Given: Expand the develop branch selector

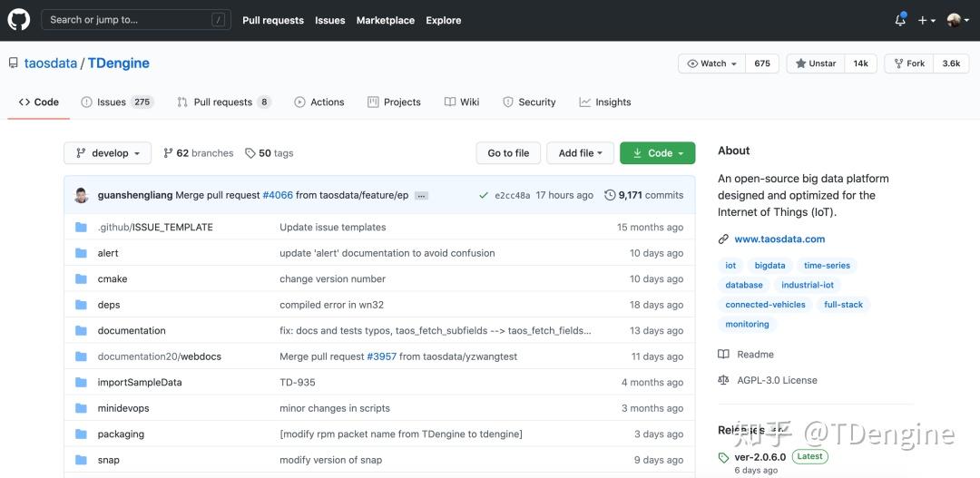Looking at the screenshot, I should click(107, 153).
